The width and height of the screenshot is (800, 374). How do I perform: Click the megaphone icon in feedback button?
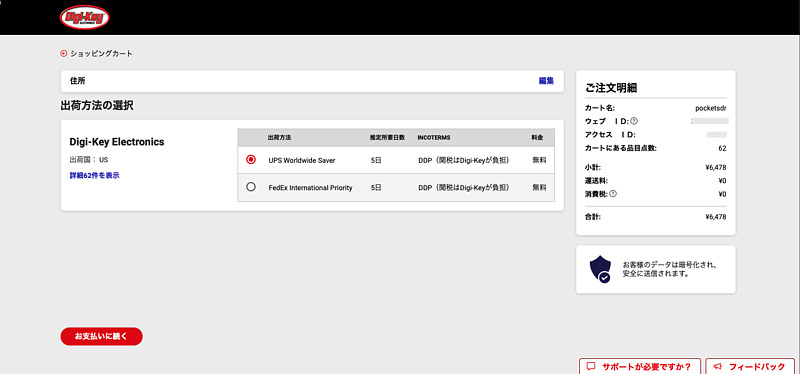click(717, 366)
